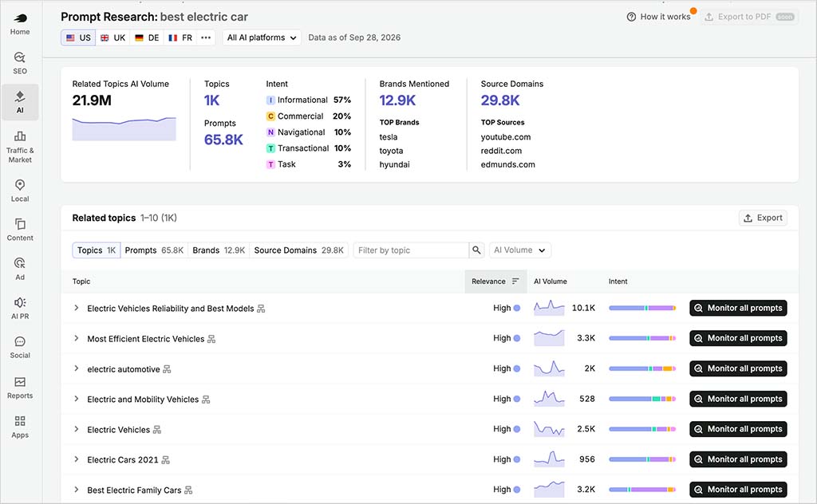This screenshot has height=504, width=817.
Task: Click the Export to PDF button
Action: tap(749, 17)
